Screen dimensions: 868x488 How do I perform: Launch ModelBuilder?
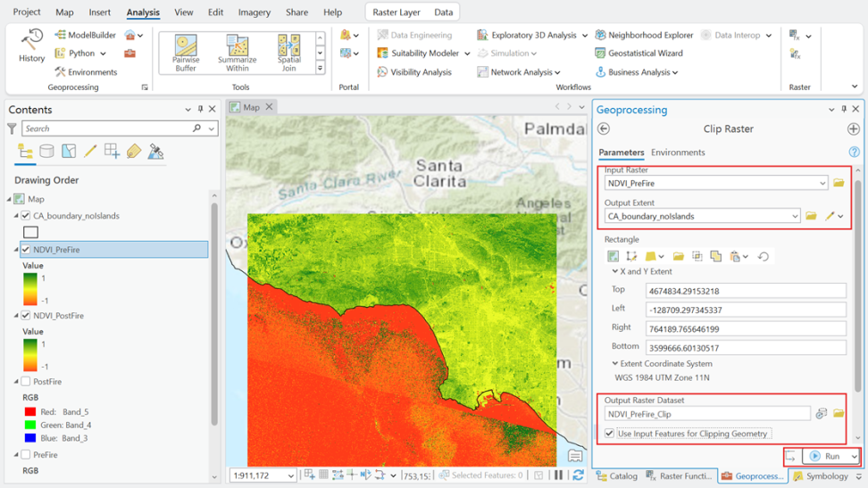(x=85, y=35)
